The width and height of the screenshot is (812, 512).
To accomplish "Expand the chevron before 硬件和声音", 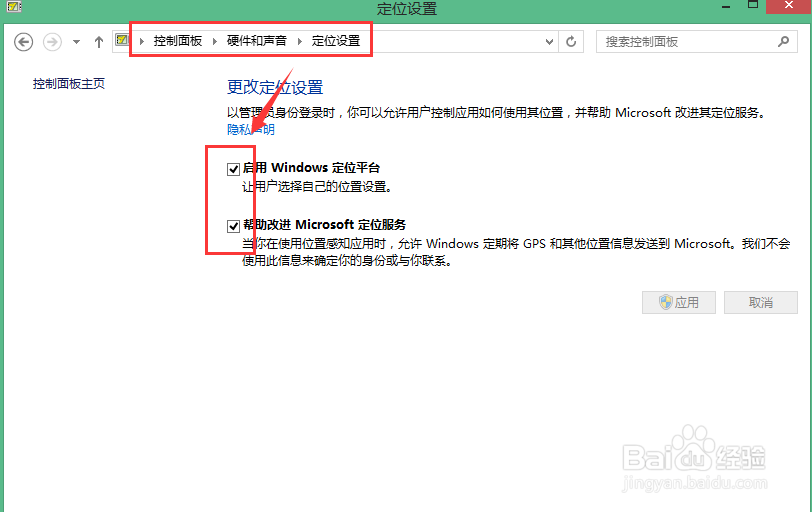I will 215,41.
